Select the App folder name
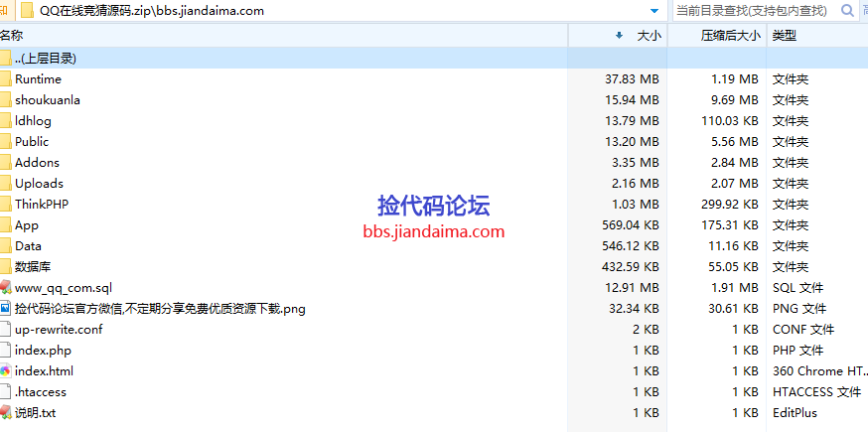The width and height of the screenshot is (868, 432). [x=27, y=225]
